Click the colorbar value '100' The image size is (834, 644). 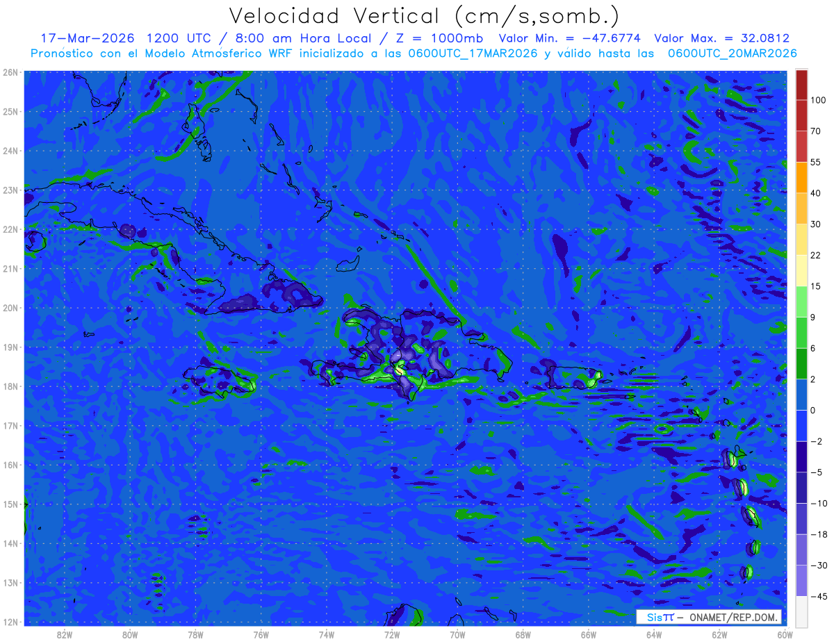tap(817, 101)
